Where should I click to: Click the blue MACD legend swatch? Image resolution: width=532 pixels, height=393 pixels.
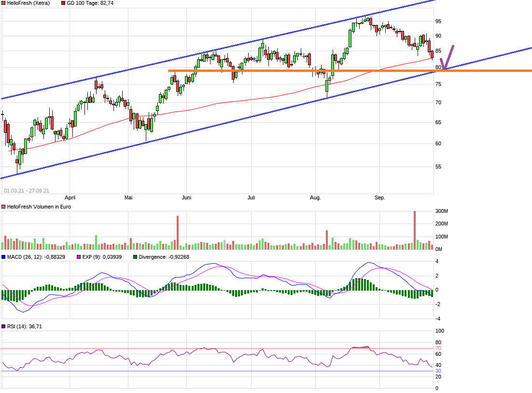pyautogui.click(x=3, y=257)
